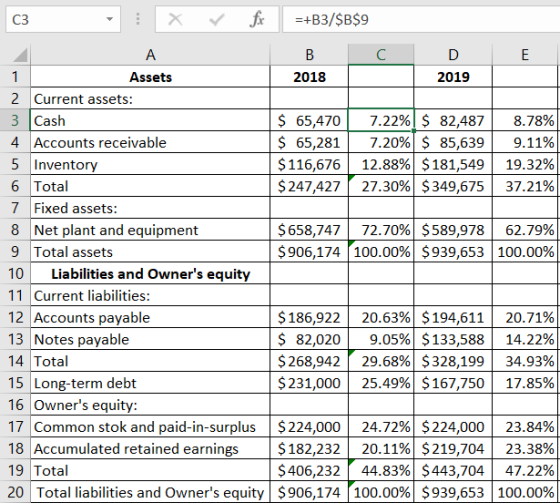Select the Cash label cell

[x=150, y=120]
